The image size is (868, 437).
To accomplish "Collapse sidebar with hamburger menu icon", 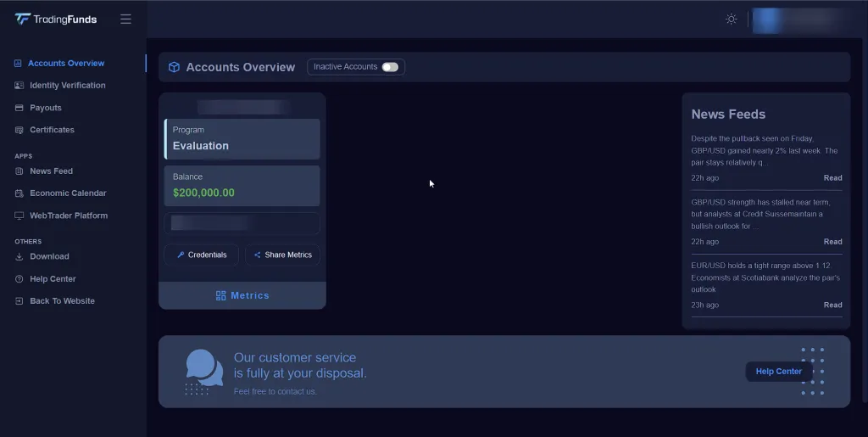I will [x=125, y=19].
